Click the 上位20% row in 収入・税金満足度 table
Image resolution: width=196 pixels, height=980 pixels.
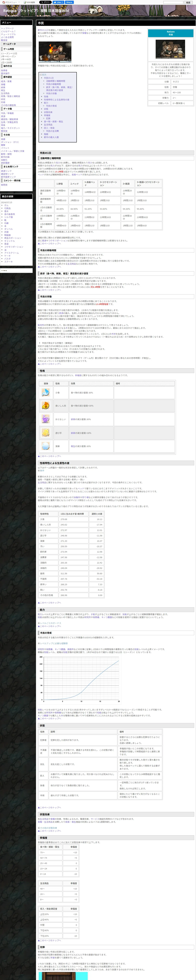click(59, 914)
